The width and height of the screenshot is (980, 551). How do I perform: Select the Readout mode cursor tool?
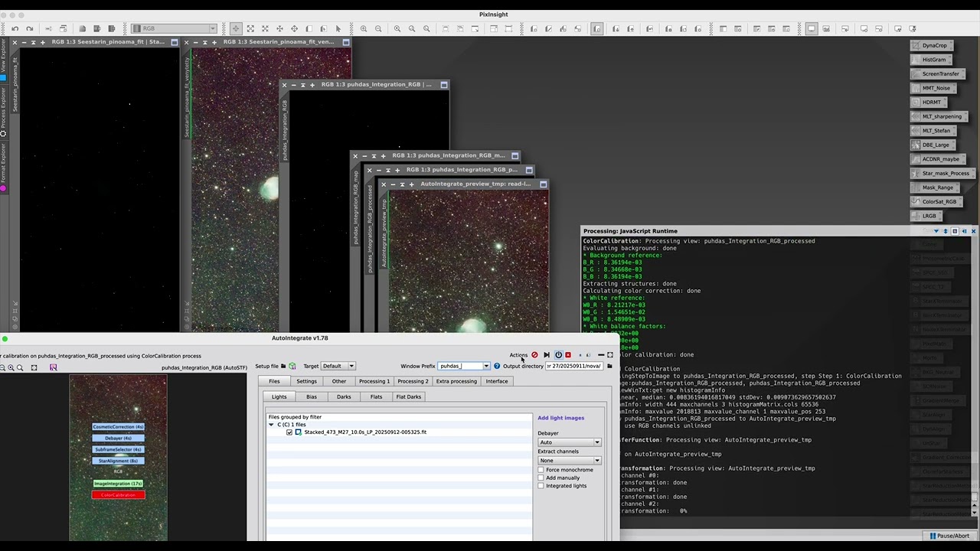[x=236, y=29]
